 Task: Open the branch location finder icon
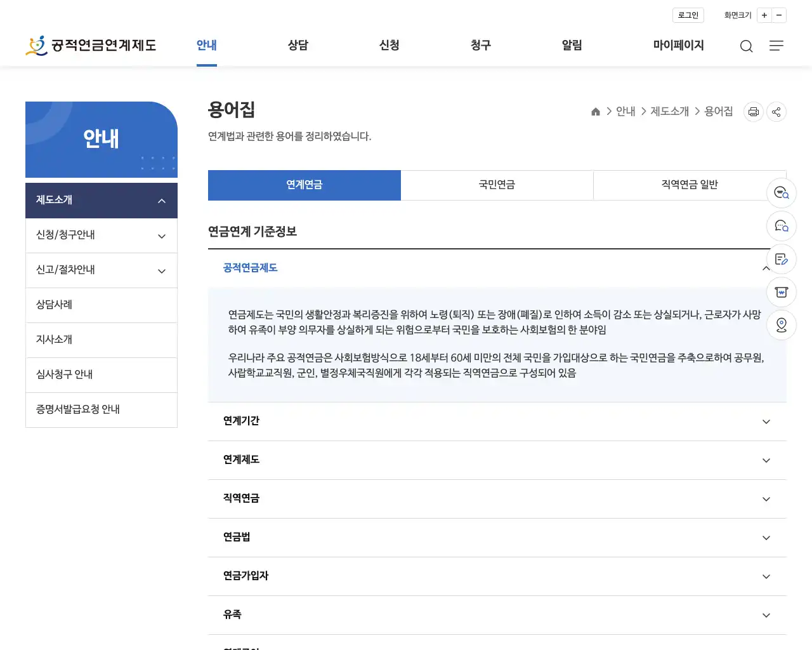point(781,325)
